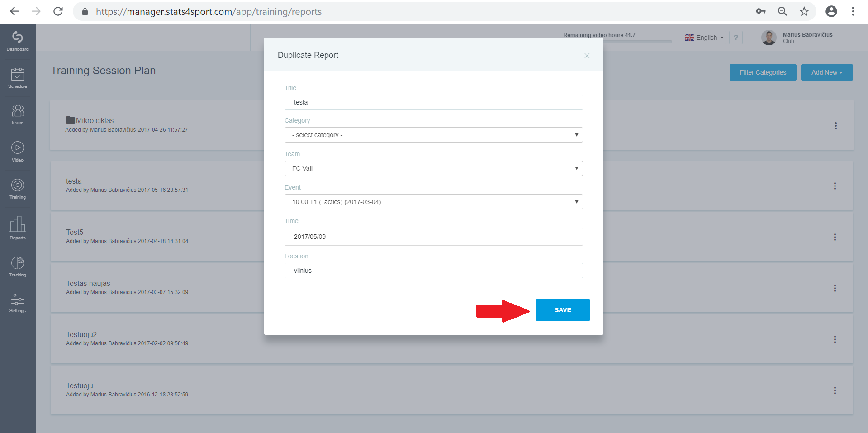The image size is (868, 433).
Task: Expand the Category select dropdown
Action: pyautogui.click(x=433, y=135)
